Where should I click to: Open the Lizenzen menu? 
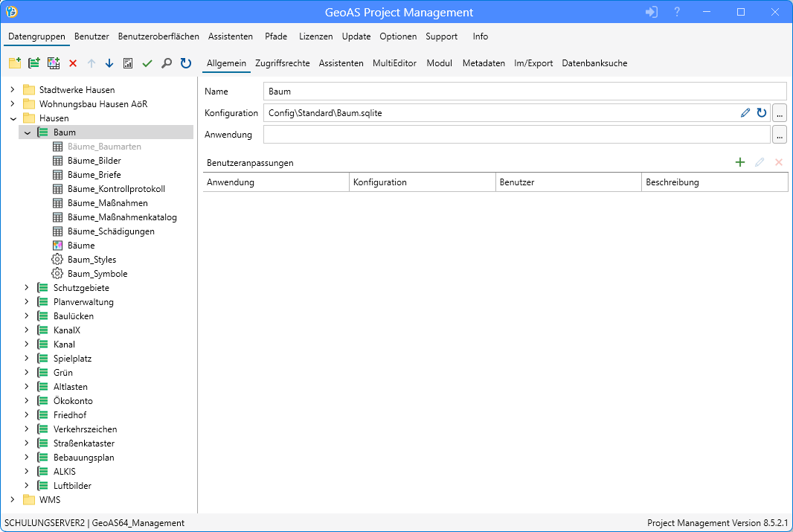[x=315, y=36]
